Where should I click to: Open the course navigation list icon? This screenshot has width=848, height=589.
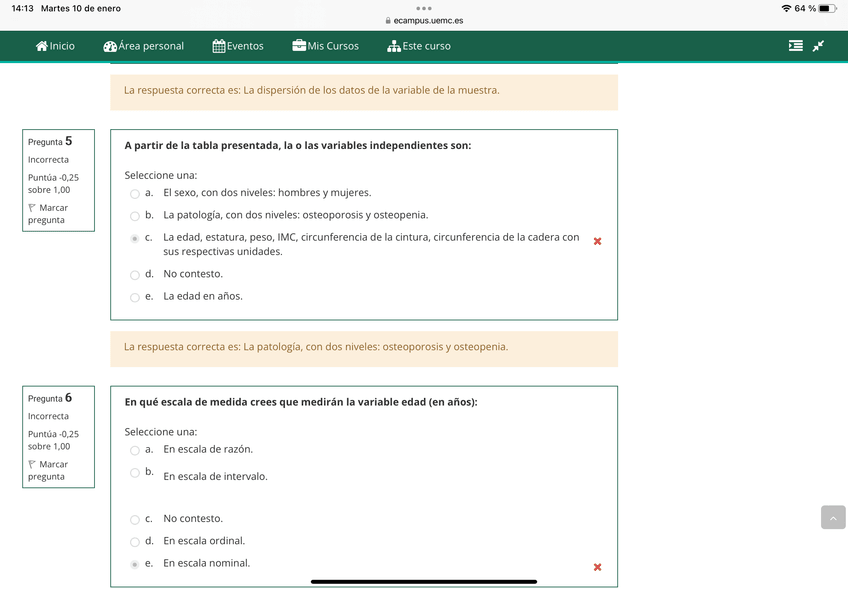click(x=796, y=45)
